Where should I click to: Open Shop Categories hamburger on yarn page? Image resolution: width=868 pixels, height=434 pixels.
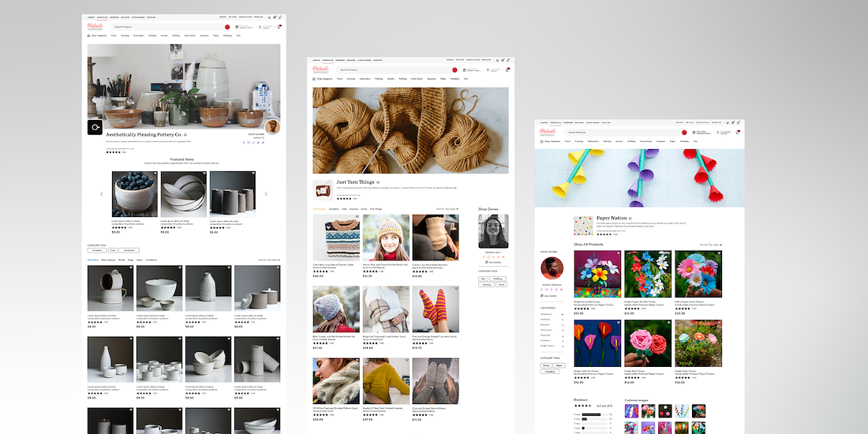click(x=314, y=79)
